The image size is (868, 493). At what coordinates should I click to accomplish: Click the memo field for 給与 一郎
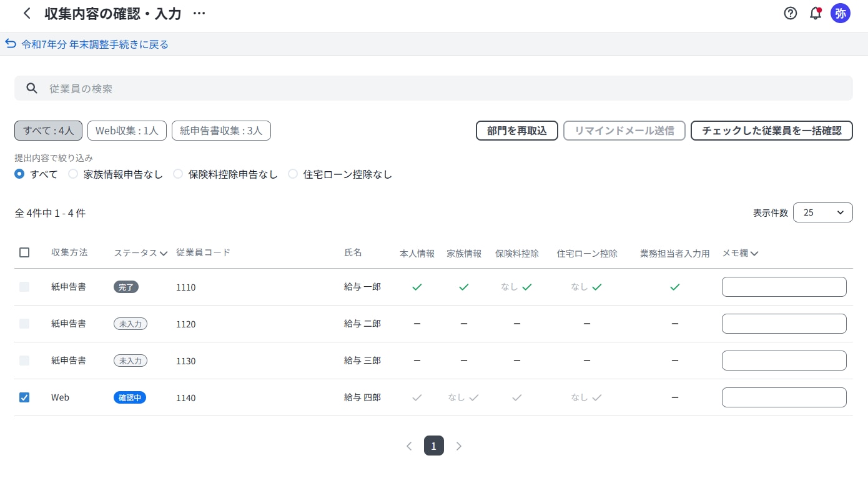point(784,287)
